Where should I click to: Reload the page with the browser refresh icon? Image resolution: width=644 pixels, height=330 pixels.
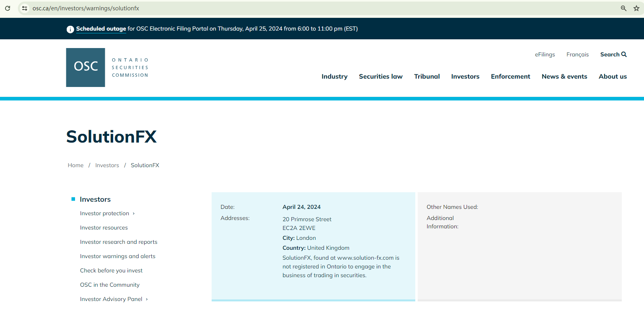click(x=8, y=8)
